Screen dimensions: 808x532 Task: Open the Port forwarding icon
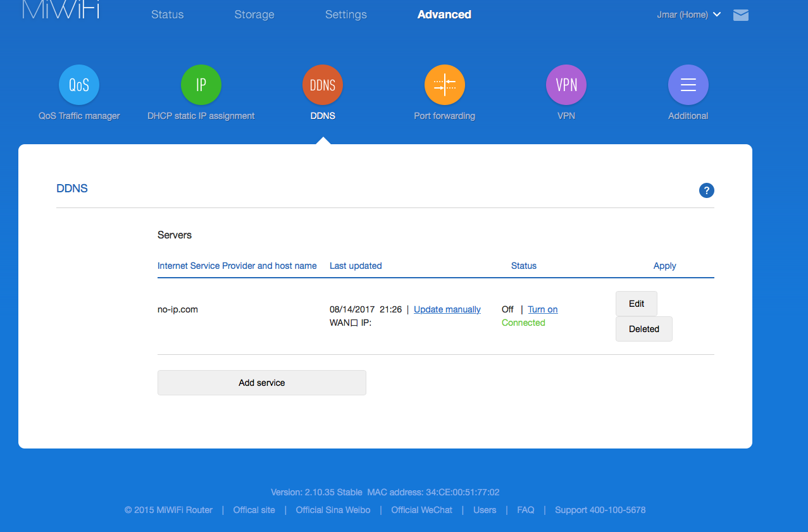click(x=444, y=85)
